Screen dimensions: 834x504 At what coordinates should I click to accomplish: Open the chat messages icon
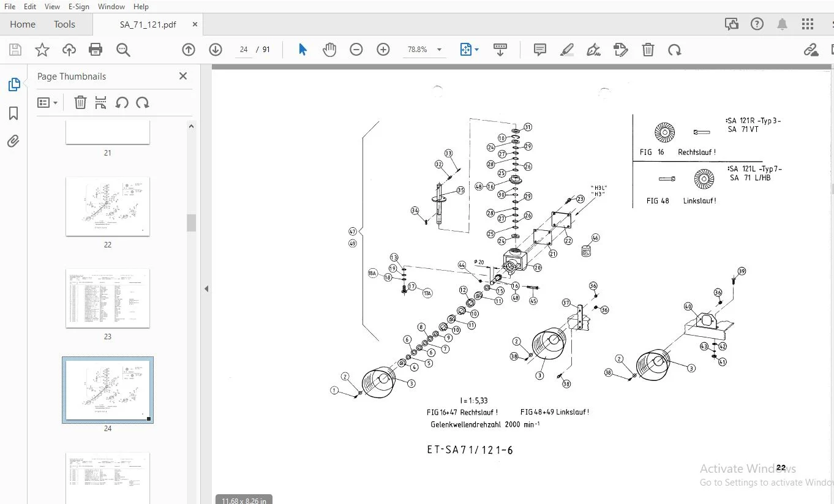731,24
